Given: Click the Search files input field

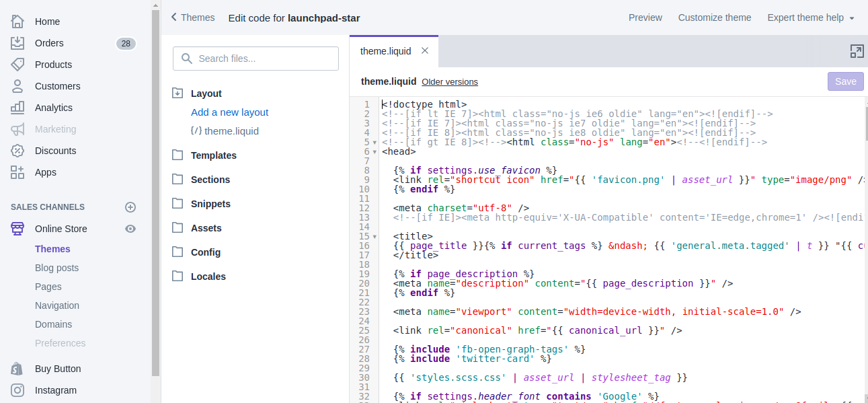Looking at the screenshot, I should pos(255,59).
